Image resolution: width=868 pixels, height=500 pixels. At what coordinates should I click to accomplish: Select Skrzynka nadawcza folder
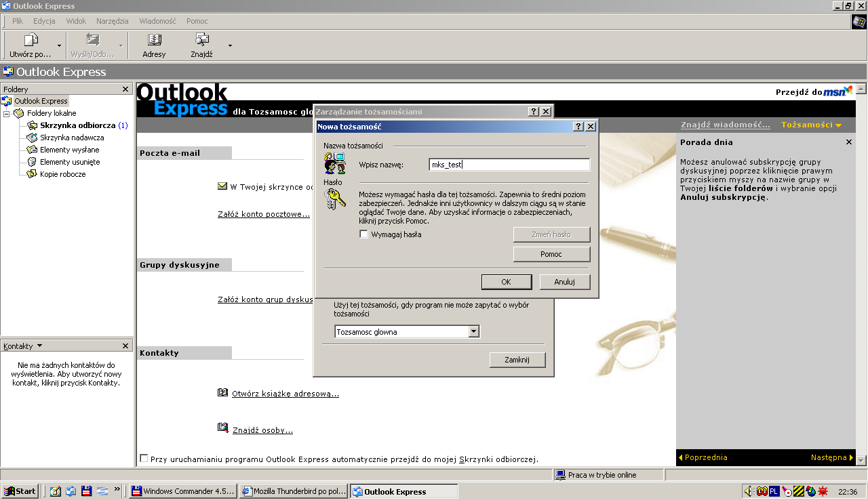[x=66, y=138]
